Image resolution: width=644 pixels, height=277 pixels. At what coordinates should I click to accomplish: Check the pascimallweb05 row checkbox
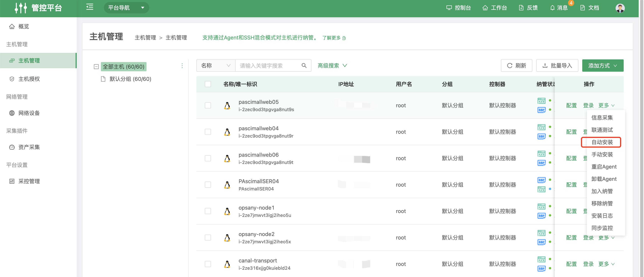208,105
